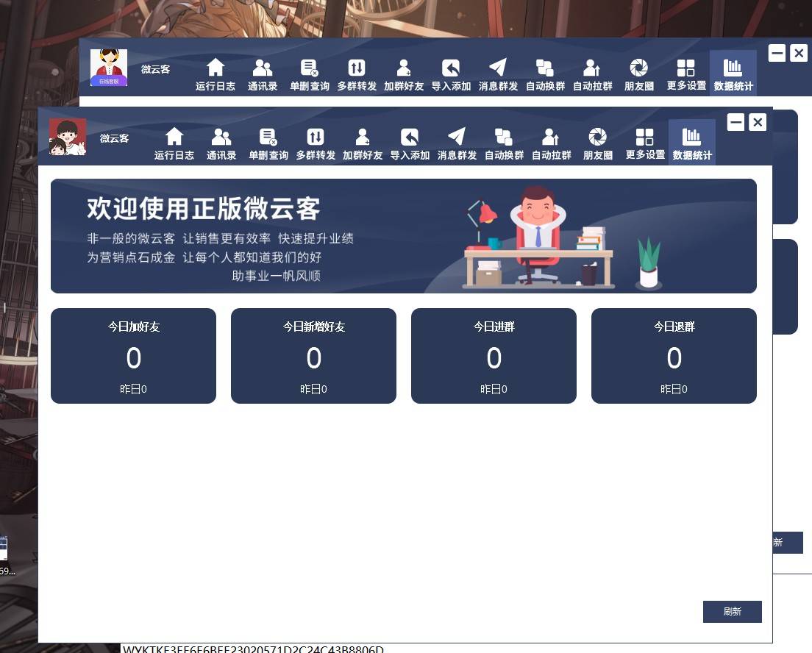The height and width of the screenshot is (653, 812).
Task: Click the 今日退群 statistics card
Action: pos(674,356)
